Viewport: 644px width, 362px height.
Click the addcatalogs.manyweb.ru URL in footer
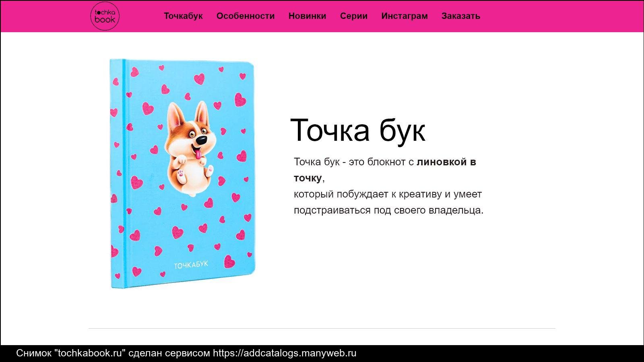tap(285, 353)
